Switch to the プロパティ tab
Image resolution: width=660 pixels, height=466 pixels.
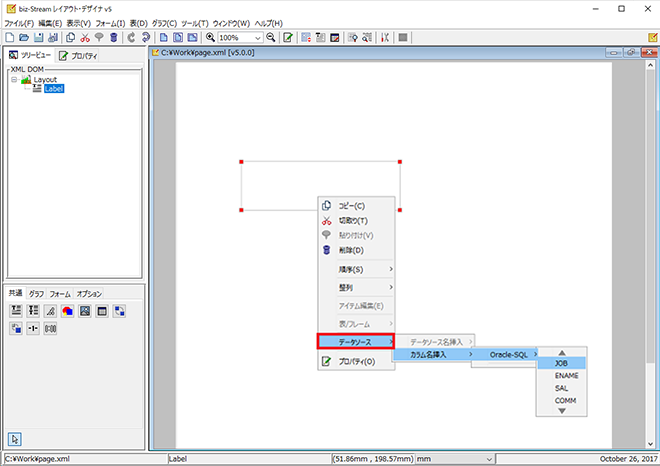pyautogui.click(x=78, y=56)
